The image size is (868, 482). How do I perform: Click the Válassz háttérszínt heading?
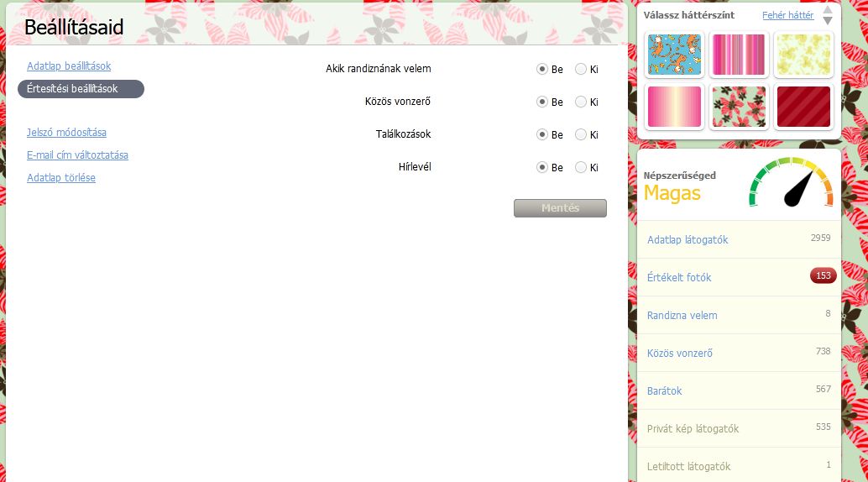(688, 15)
